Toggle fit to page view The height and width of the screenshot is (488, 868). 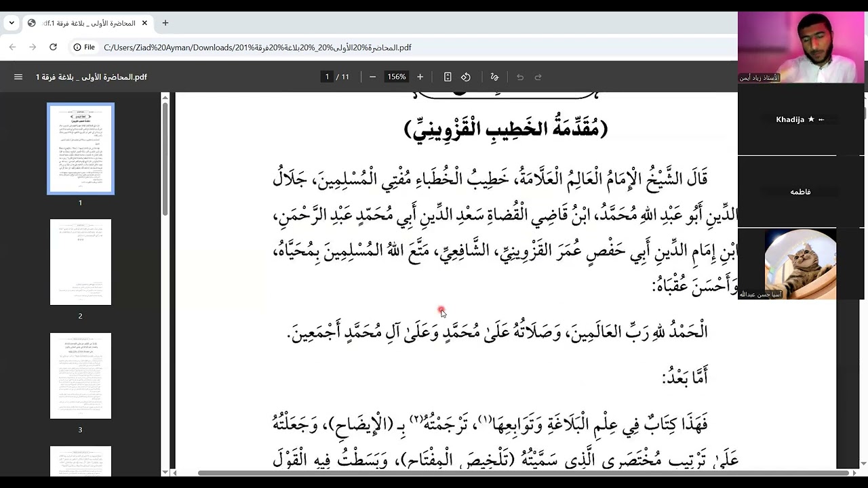pyautogui.click(x=448, y=77)
